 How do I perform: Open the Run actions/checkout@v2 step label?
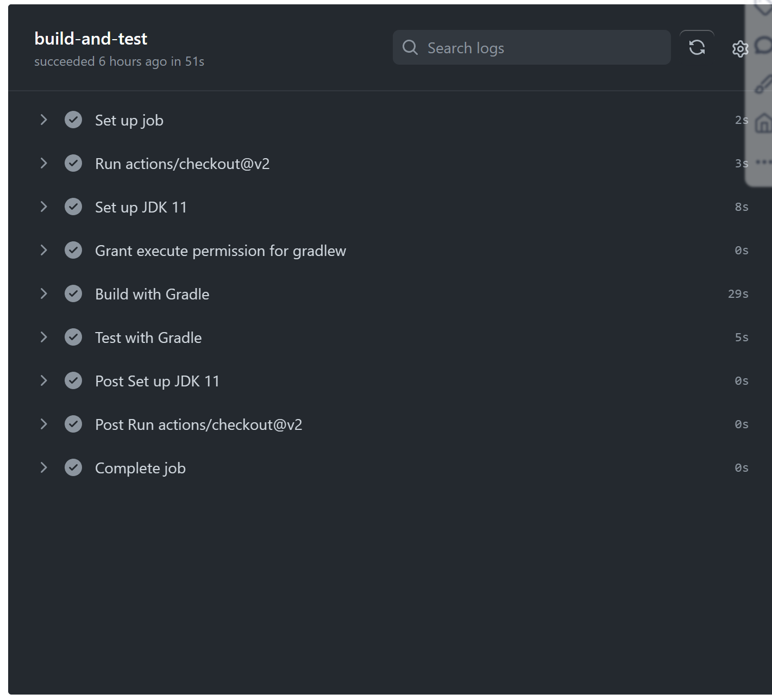point(182,164)
